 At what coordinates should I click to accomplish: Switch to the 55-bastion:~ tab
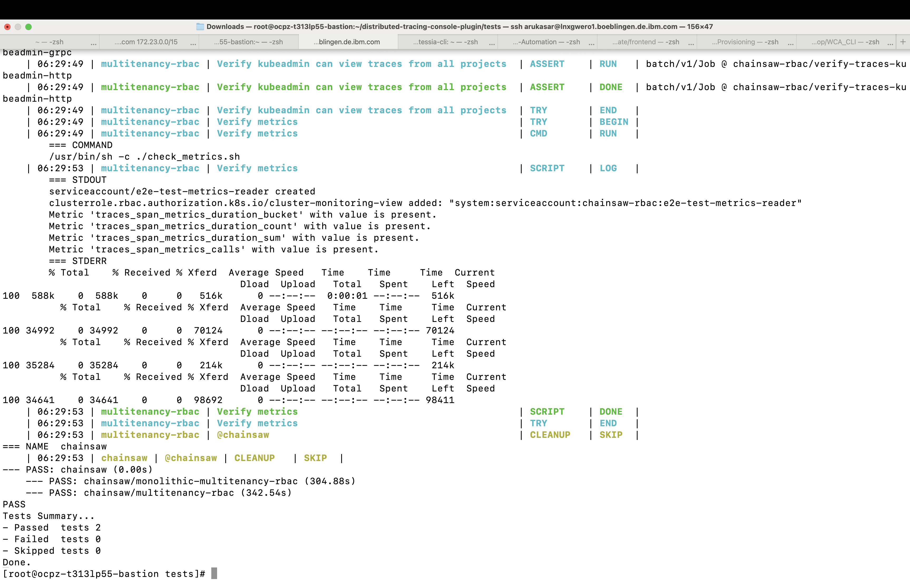pyautogui.click(x=248, y=42)
